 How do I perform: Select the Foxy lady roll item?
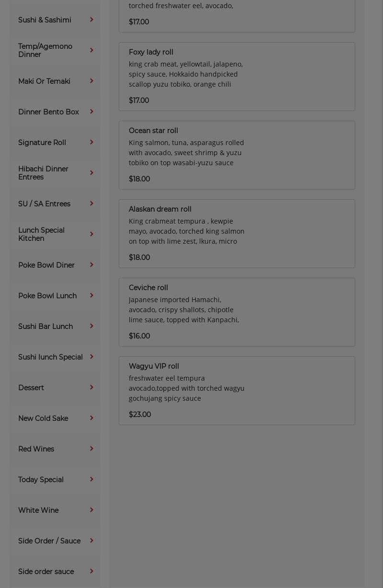pos(237,77)
